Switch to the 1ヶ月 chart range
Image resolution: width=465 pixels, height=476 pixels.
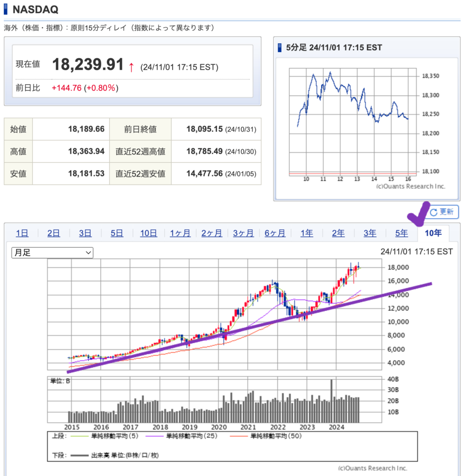click(180, 233)
